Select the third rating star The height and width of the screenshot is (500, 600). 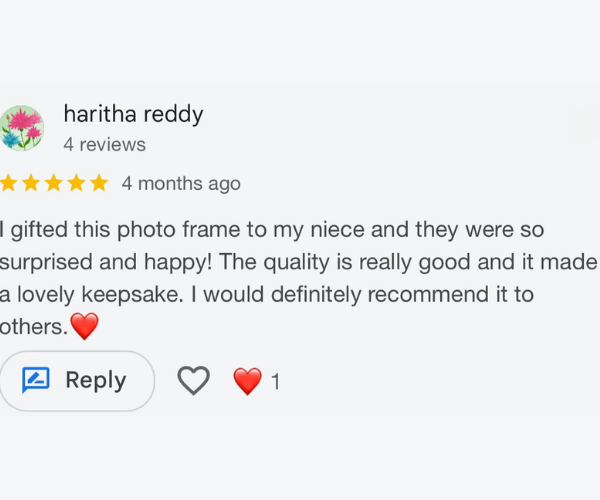[x=53, y=183]
